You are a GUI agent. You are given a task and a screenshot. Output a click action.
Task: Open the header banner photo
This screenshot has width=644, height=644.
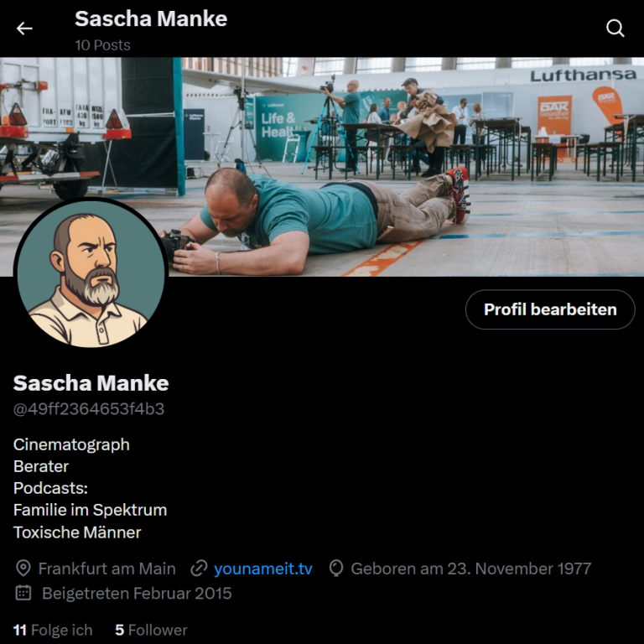(322, 167)
